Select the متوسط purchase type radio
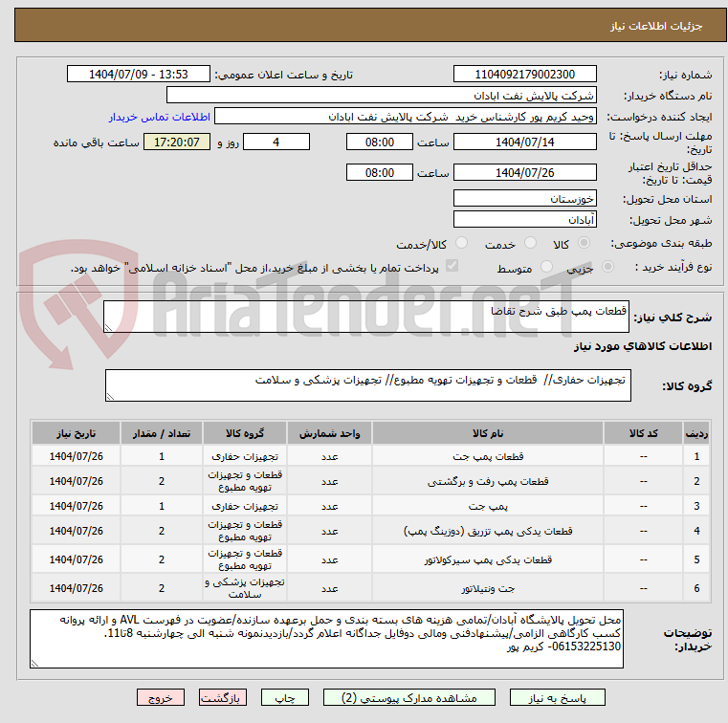The width and height of the screenshot is (728, 723). click(x=546, y=267)
